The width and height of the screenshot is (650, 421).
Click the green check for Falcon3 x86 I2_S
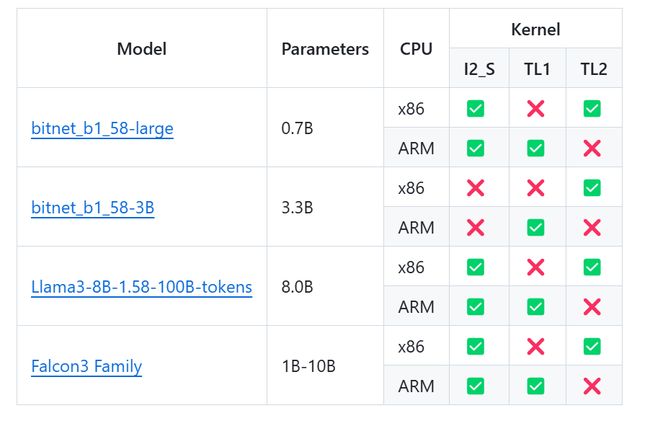pos(475,347)
